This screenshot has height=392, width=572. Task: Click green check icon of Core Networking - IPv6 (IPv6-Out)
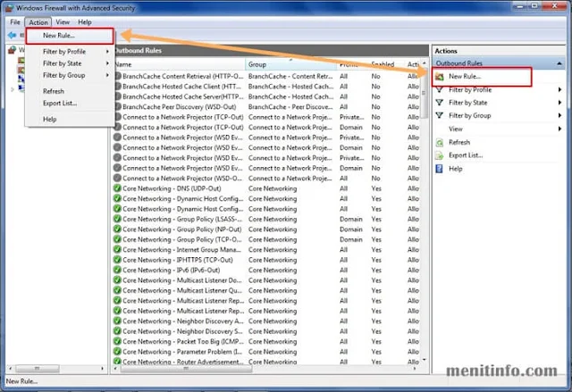[x=117, y=270]
